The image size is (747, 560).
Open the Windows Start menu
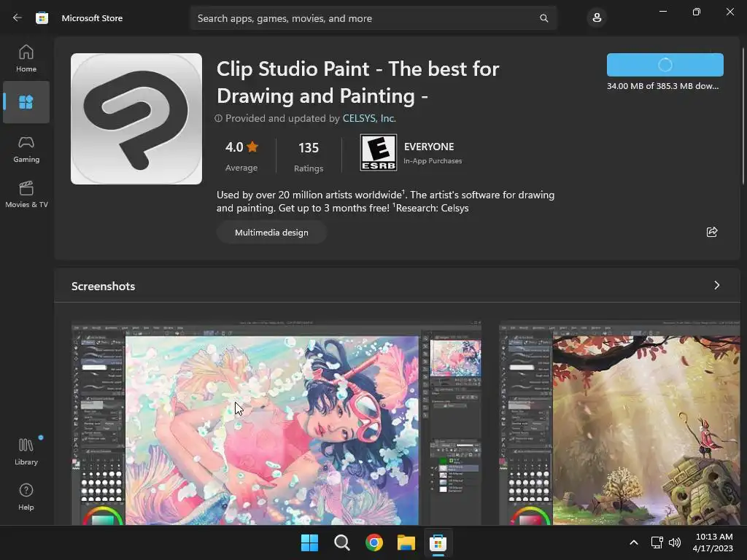pyautogui.click(x=309, y=542)
